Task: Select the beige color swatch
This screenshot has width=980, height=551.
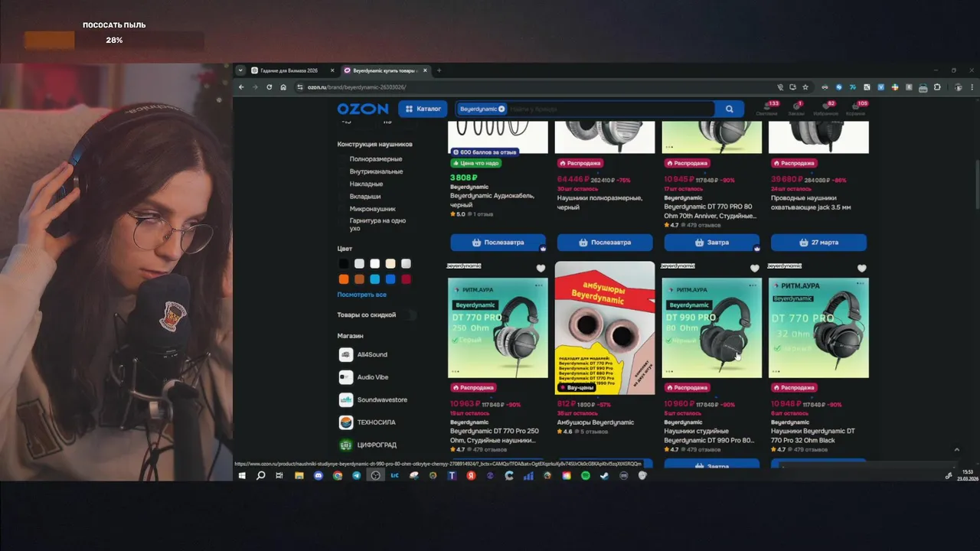Action: pos(390,264)
